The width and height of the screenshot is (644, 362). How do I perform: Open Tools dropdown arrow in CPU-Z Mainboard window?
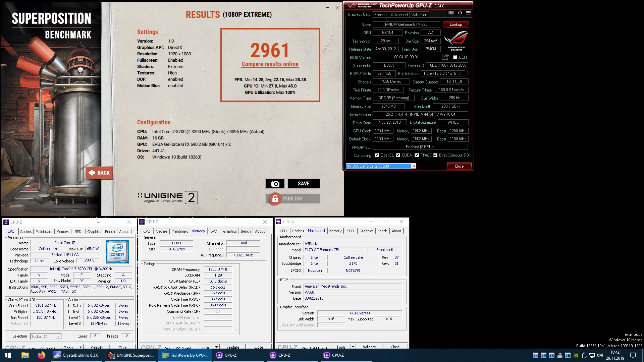pos(353,347)
